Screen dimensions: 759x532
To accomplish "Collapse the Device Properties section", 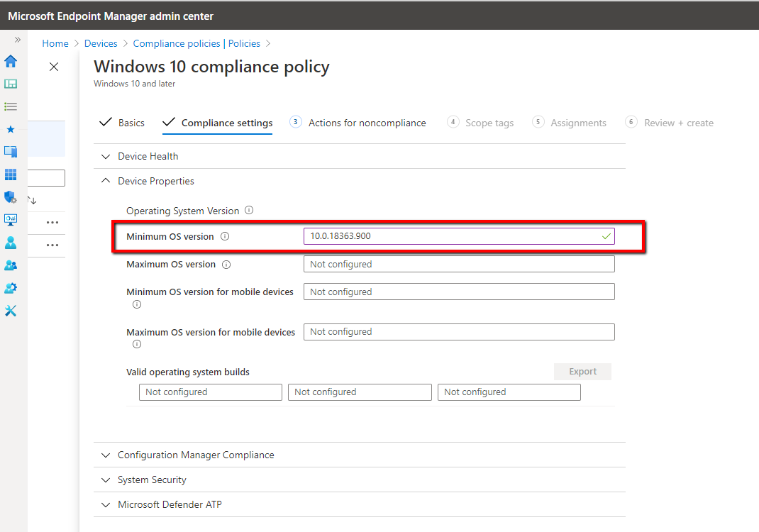I will point(359,181).
